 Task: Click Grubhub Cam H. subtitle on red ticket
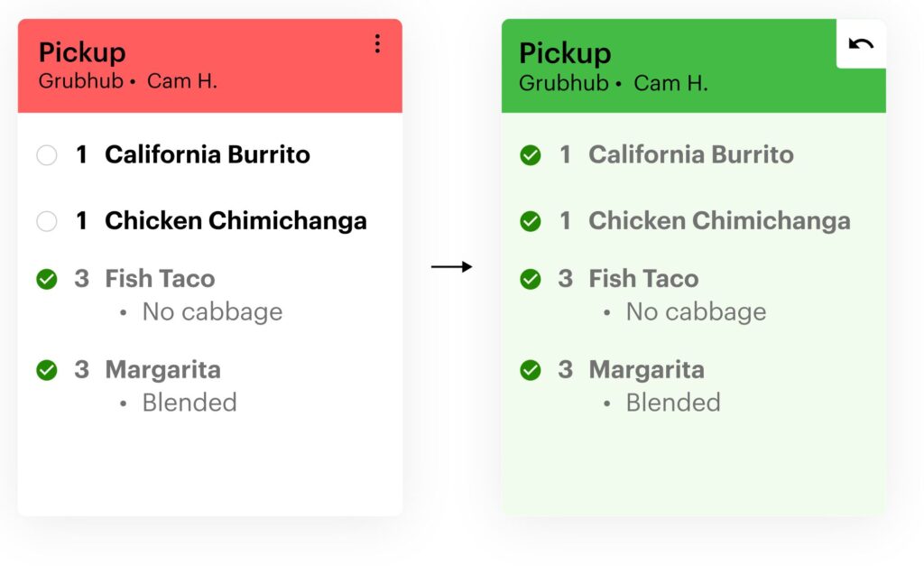(x=127, y=81)
